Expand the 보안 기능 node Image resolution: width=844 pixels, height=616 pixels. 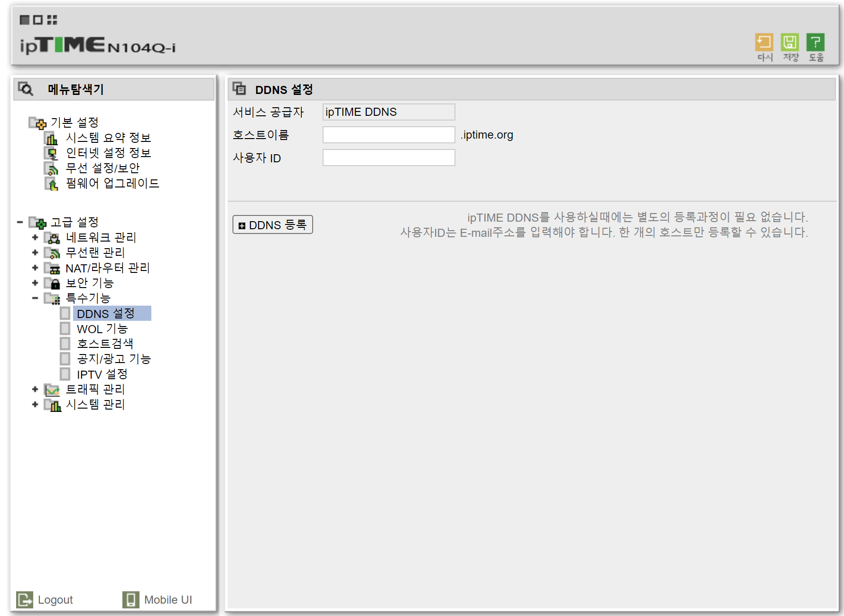pos(35,283)
